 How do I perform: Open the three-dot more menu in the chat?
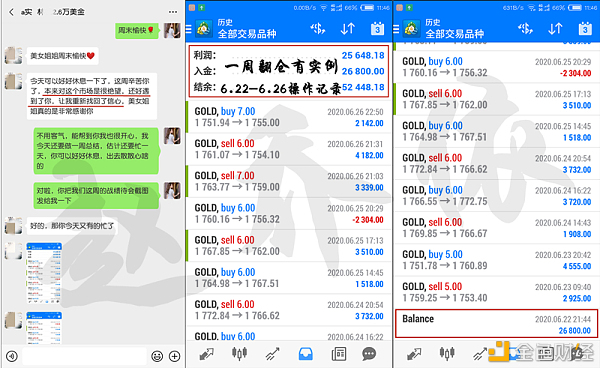click(x=173, y=12)
